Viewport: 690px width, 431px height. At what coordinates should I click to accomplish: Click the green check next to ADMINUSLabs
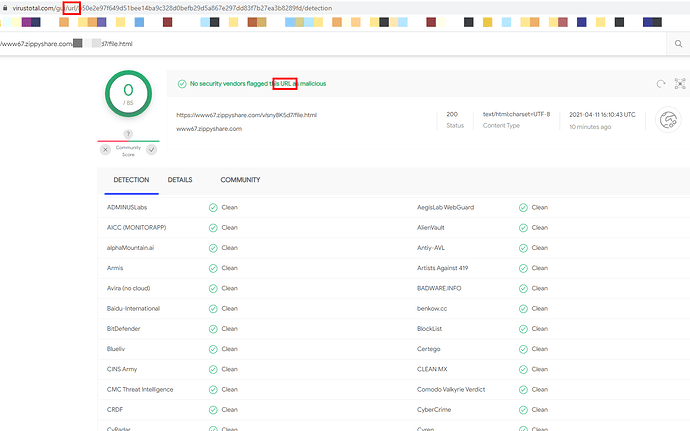point(213,207)
